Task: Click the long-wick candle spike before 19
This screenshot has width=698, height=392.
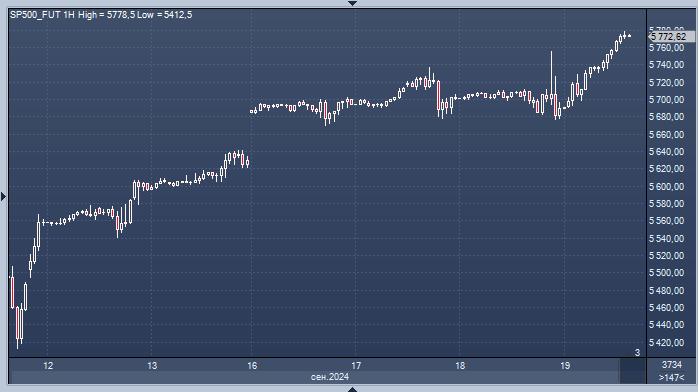Action: coord(551,77)
